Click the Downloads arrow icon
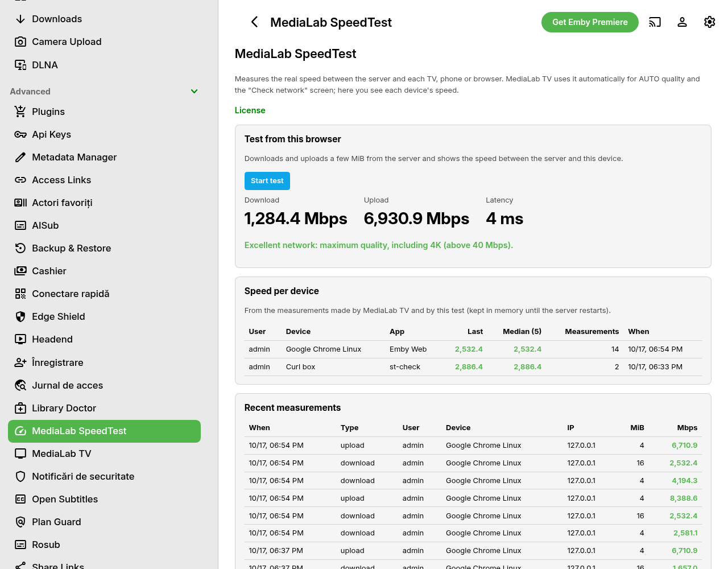 [20, 19]
